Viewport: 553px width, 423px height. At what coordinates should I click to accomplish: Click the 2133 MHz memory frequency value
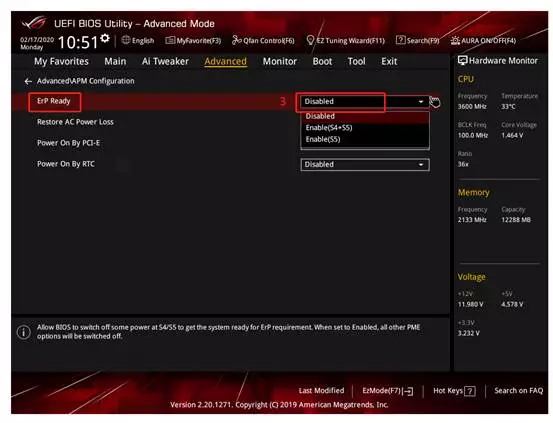point(472,220)
